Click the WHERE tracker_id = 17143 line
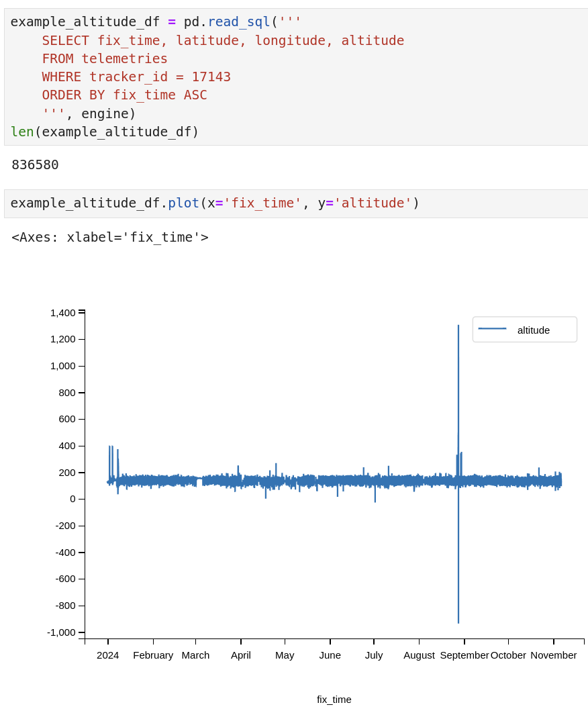The width and height of the screenshot is (588, 713). pos(136,77)
